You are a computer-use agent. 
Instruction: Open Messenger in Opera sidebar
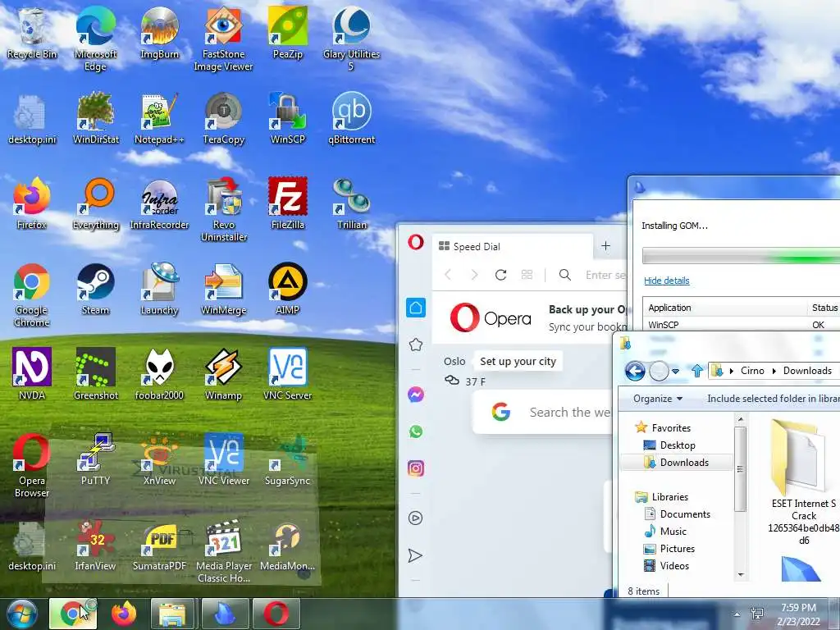pos(416,395)
